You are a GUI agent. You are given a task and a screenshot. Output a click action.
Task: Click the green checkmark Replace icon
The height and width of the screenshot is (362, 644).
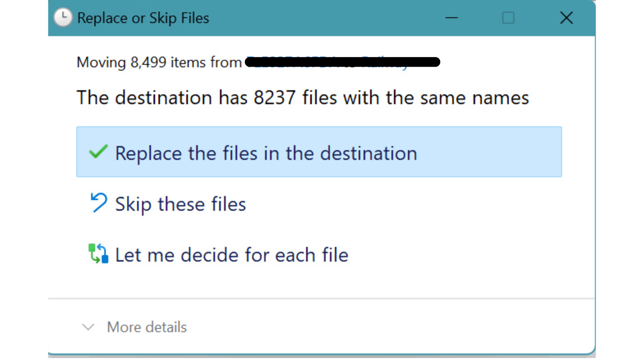pos(98,152)
